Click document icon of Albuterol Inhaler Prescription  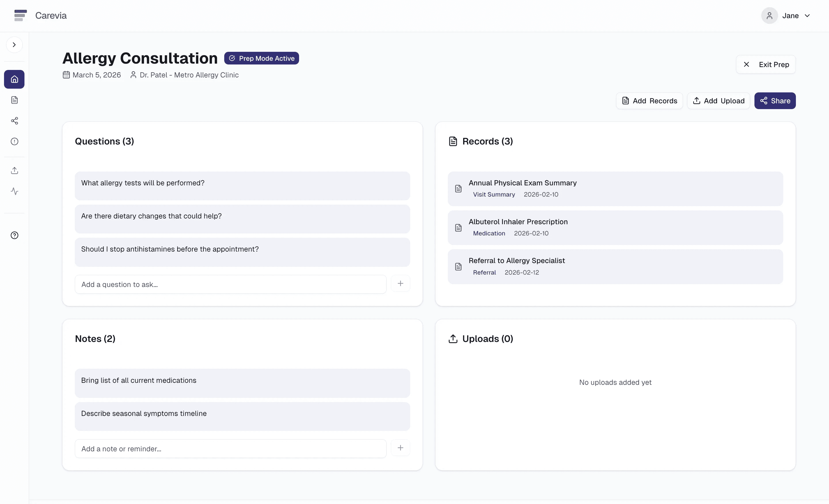458,228
